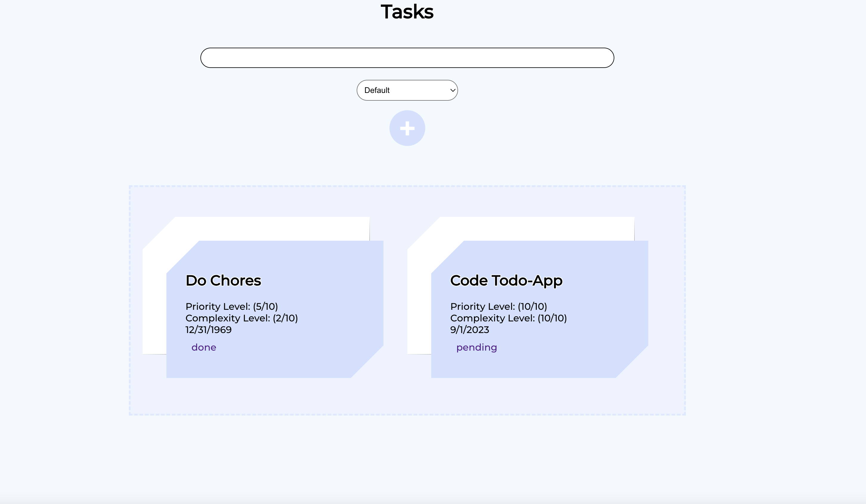The height and width of the screenshot is (504, 866).
Task: Click inside the search bar
Action: [x=407, y=57]
